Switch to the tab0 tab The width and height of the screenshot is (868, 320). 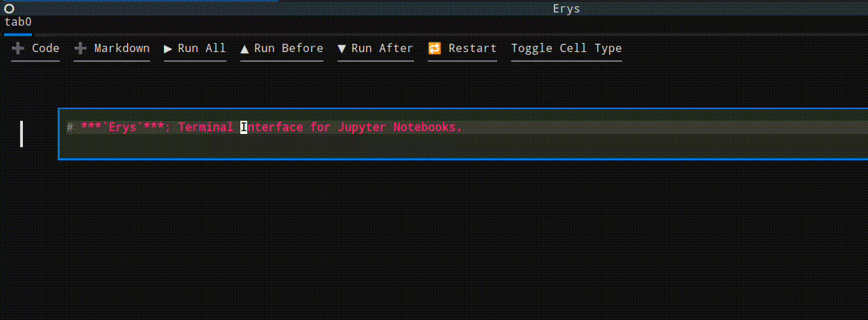point(18,22)
